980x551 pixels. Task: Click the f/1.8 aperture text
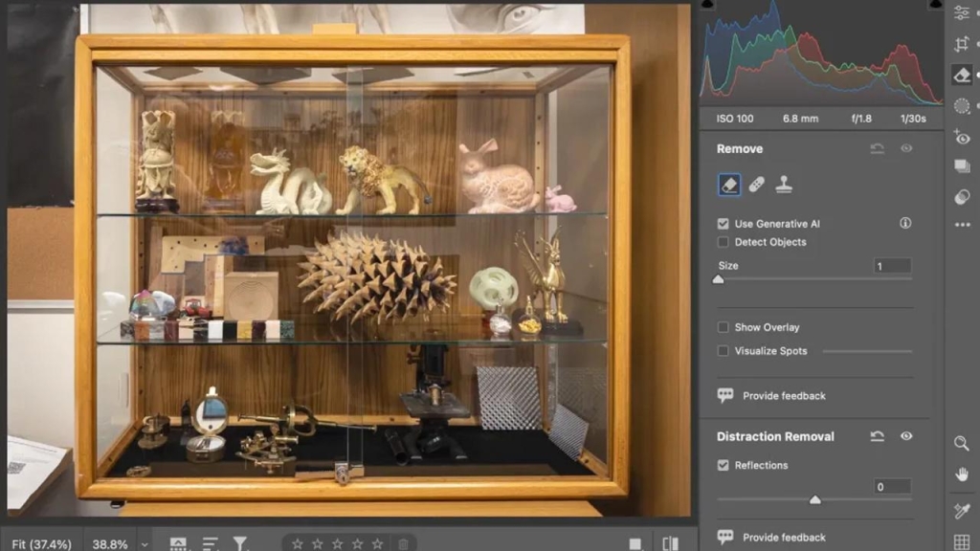tap(861, 119)
